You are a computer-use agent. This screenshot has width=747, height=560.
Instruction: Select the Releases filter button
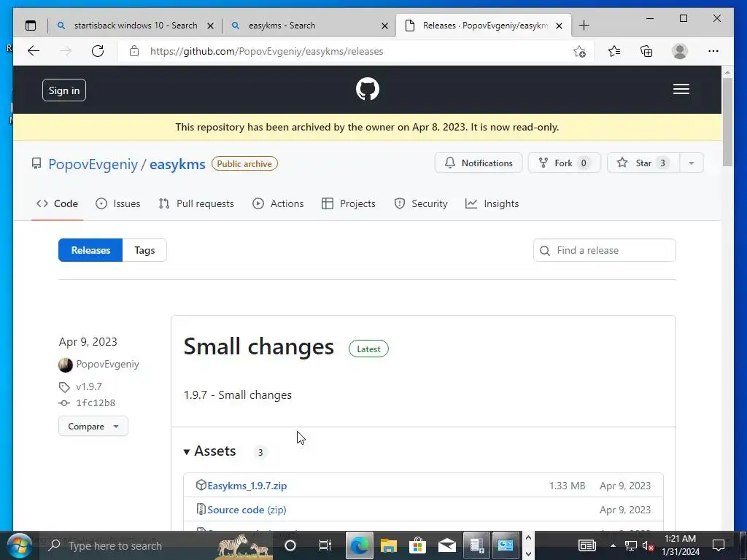click(x=90, y=250)
